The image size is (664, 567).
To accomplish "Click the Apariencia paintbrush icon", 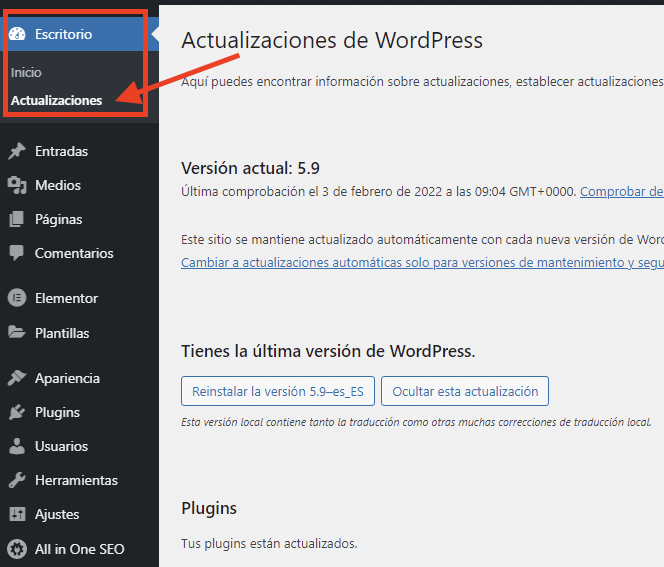I will click(17, 378).
